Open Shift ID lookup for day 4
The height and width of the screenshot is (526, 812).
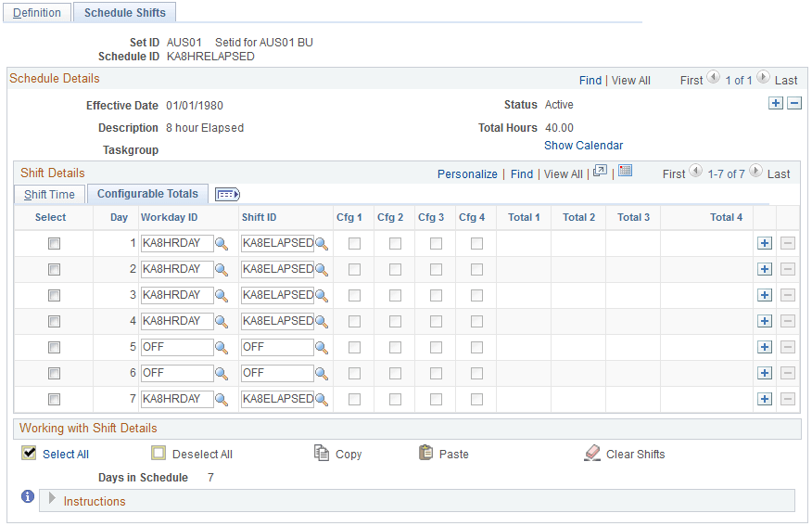click(x=322, y=321)
